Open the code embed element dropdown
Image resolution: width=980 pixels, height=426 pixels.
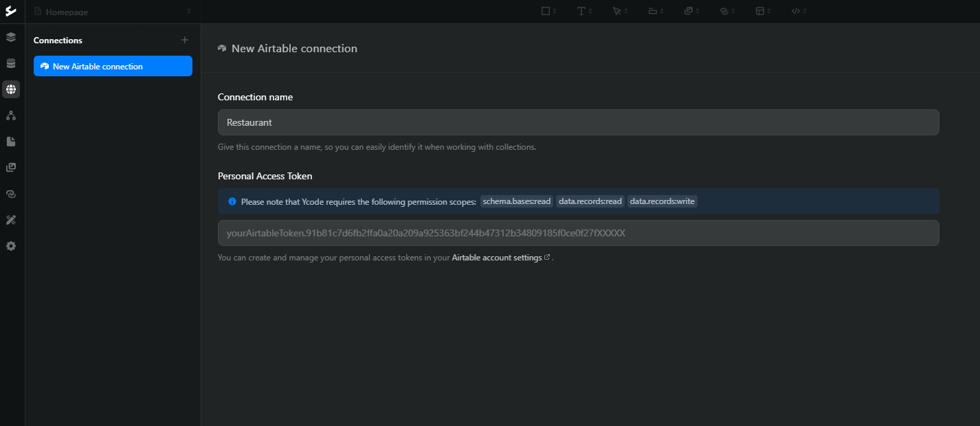[x=799, y=11]
